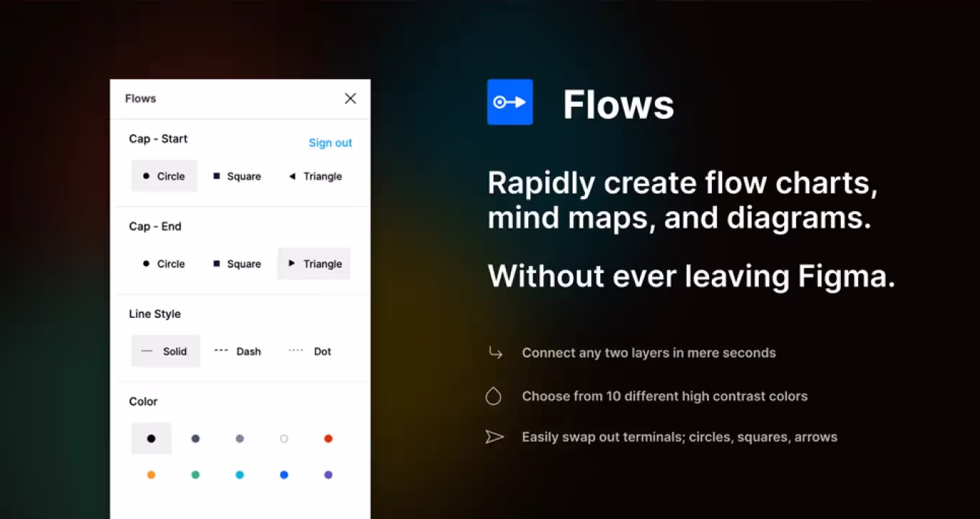The image size is (980, 519).
Task: Click the droplet icon beside color feature text
Action: [x=494, y=396]
